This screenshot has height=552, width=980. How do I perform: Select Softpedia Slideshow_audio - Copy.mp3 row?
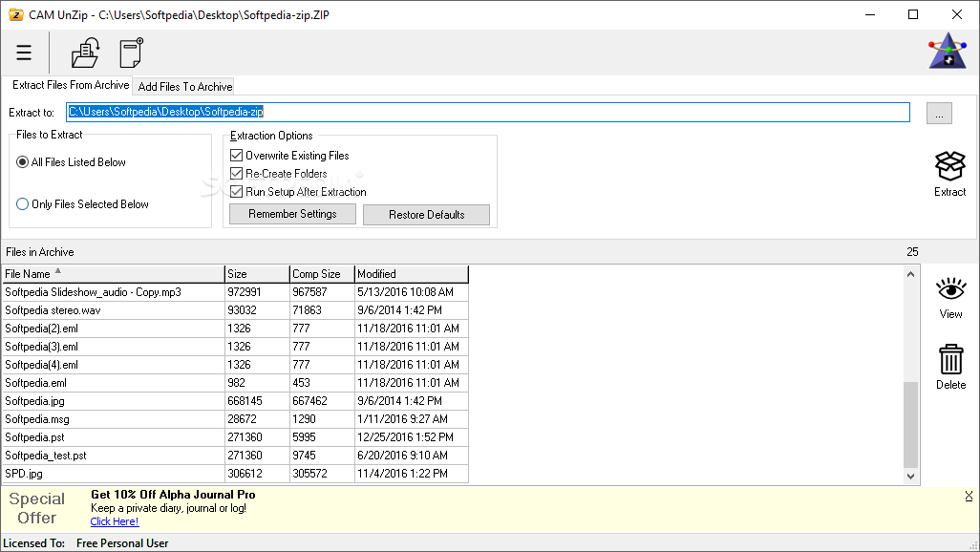[x=236, y=292]
